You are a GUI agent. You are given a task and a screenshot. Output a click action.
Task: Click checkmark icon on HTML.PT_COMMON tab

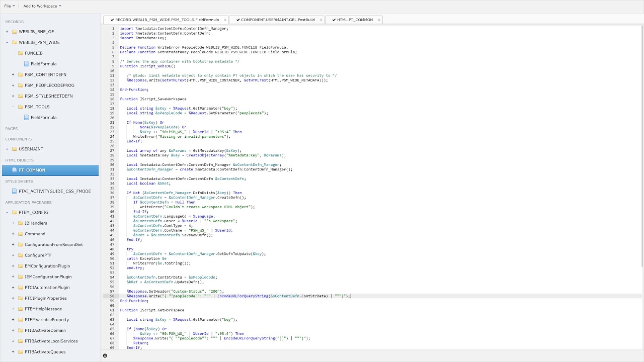(334, 20)
